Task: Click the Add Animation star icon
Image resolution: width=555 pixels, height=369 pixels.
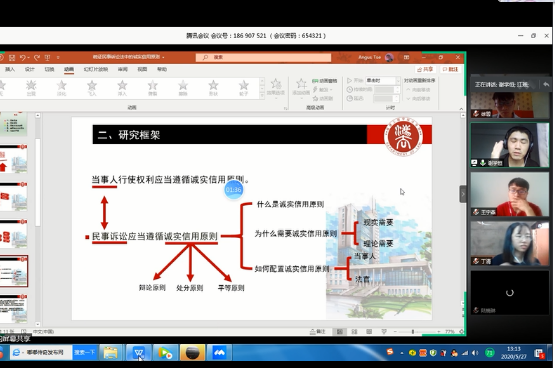Action: click(301, 87)
